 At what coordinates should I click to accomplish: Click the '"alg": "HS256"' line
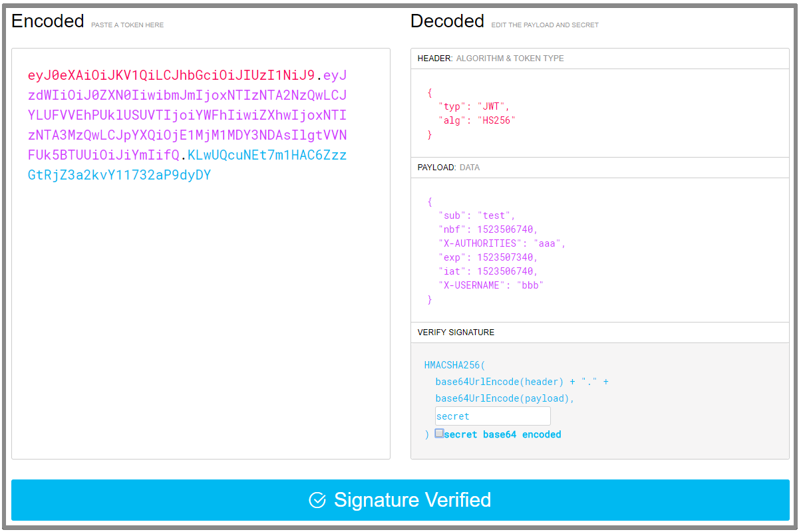(477, 120)
